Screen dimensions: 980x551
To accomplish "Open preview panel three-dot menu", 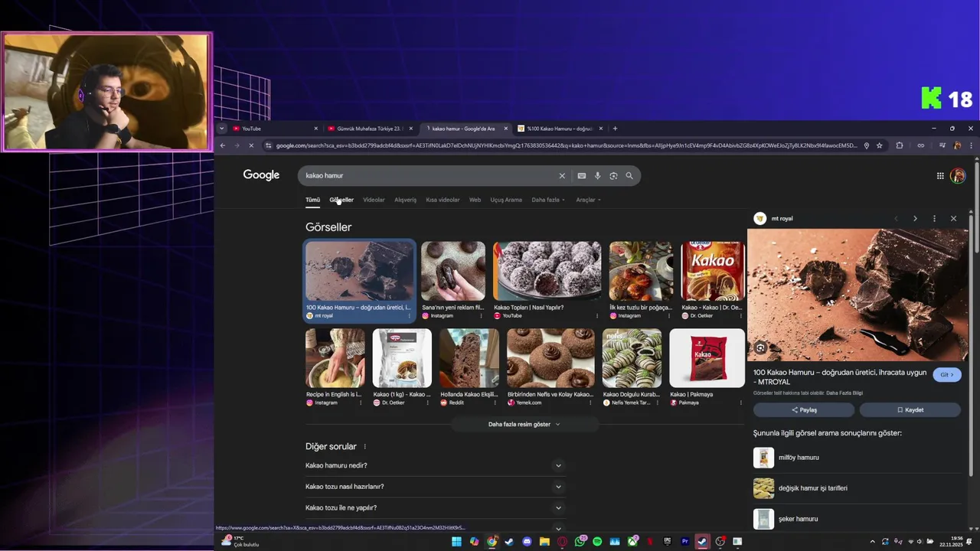I will pyautogui.click(x=934, y=219).
